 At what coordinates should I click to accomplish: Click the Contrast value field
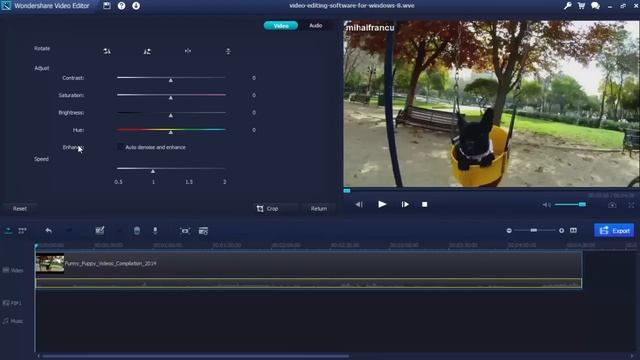click(x=254, y=78)
